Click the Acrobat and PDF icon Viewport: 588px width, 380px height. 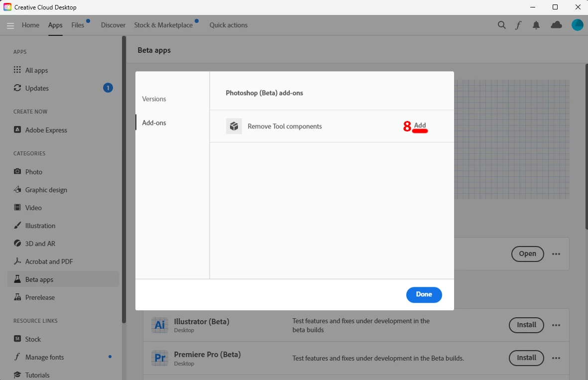(17, 261)
